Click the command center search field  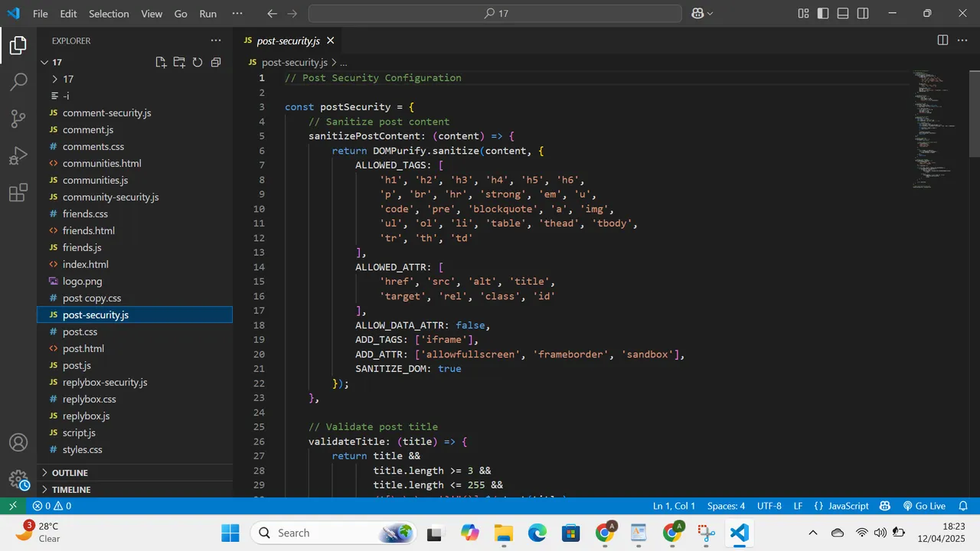click(495, 14)
